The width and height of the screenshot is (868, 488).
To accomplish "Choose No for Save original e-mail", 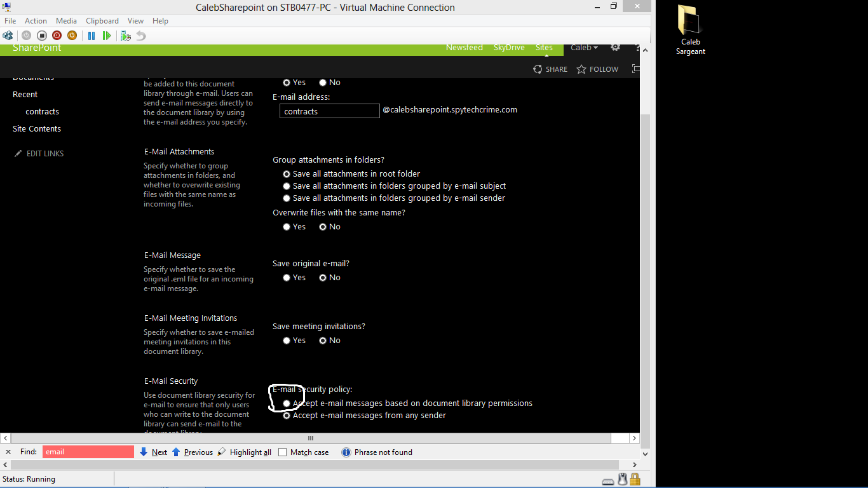I will click(x=323, y=278).
